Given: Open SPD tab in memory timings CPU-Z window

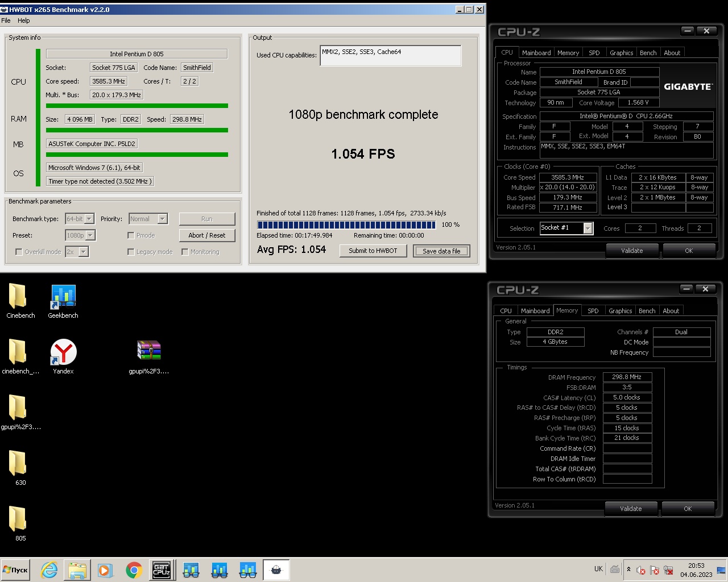Looking at the screenshot, I should pos(593,311).
